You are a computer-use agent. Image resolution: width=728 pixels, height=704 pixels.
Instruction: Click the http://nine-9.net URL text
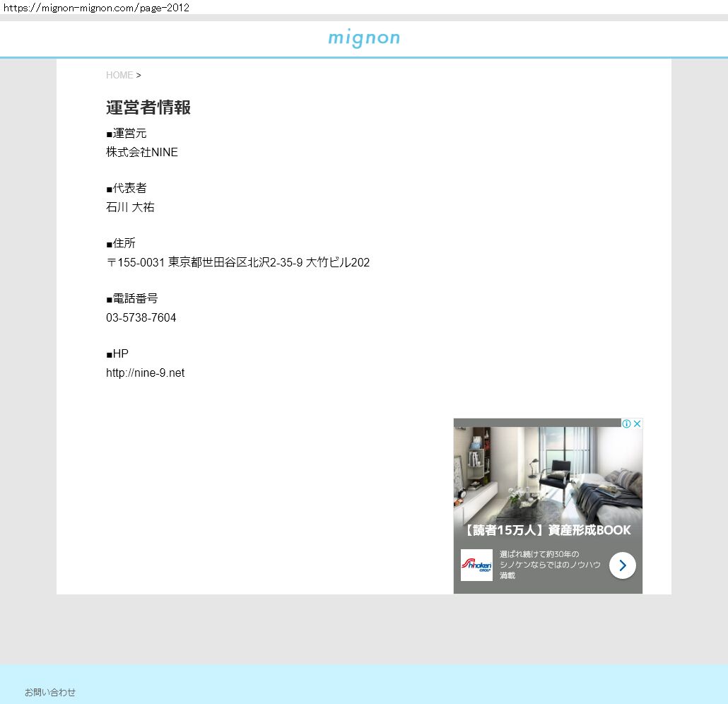pyautogui.click(x=146, y=373)
